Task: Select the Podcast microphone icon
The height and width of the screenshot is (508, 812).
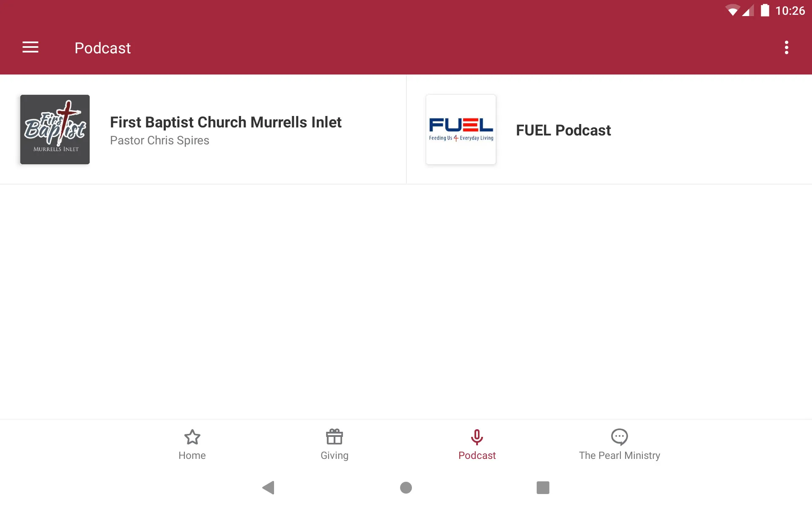Action: [477, 436]
